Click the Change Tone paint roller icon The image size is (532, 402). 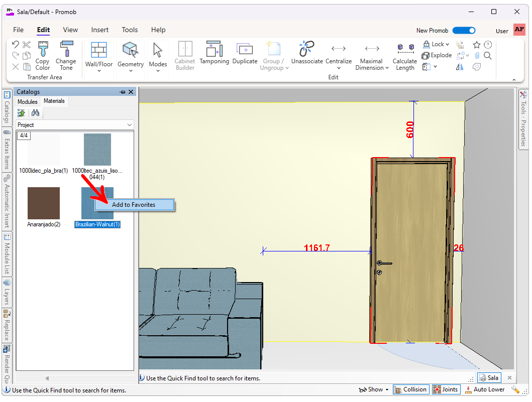tap(66, 55)
